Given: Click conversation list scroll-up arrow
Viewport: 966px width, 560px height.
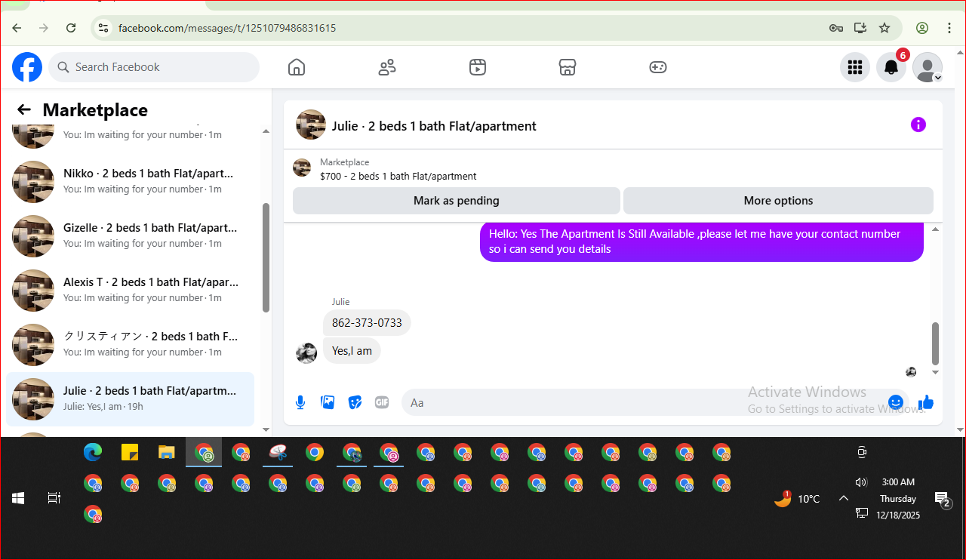Looking at the screenshot, I should [x=266, y=131].
